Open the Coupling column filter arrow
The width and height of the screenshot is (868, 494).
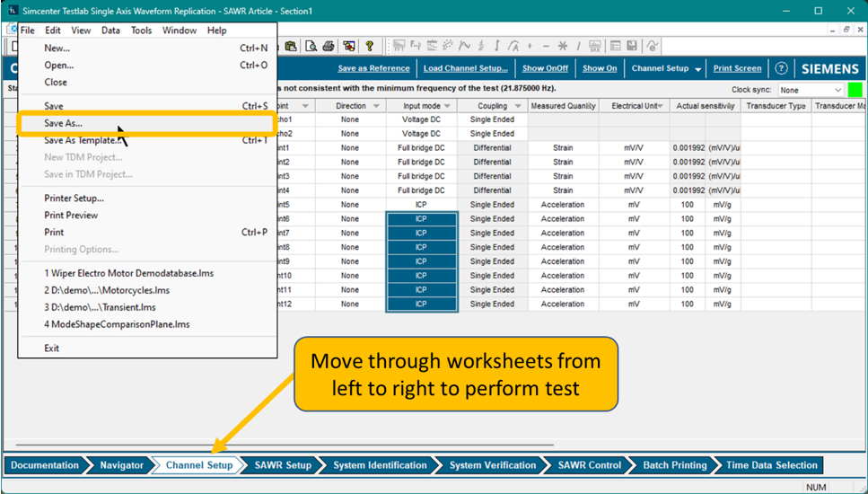pyautogui.click(x=518, y=106)
